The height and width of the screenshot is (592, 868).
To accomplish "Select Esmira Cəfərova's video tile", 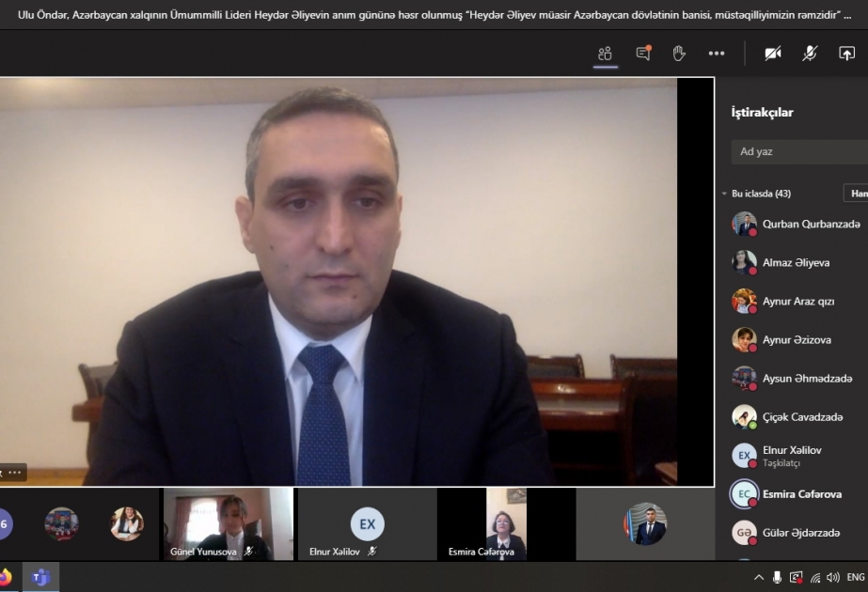I will coord(507,524).
